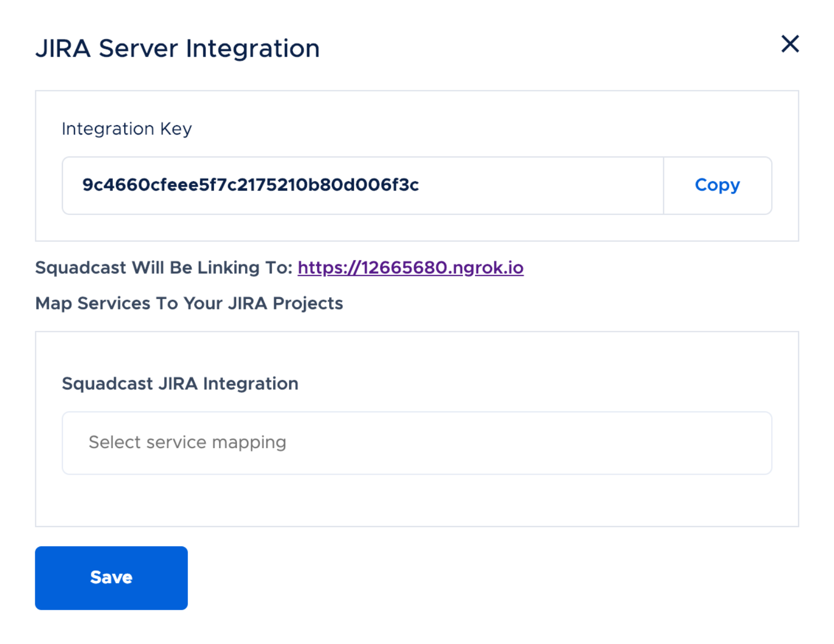Open the Select service mapping dropdown

click(417, 443)
